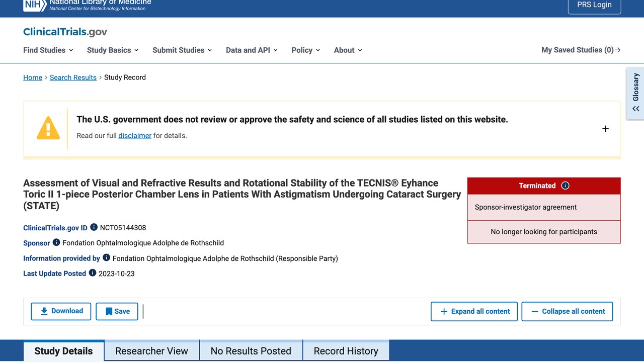This screenshot has height=362, width=644.
Task: Switch to the Study Details tab
Action: tap(64, 351)
